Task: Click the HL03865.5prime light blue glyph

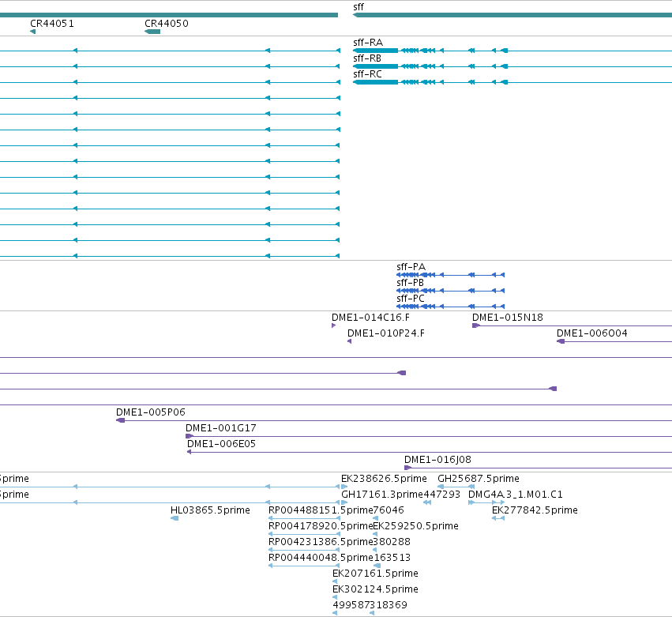Action: [175, 519]
